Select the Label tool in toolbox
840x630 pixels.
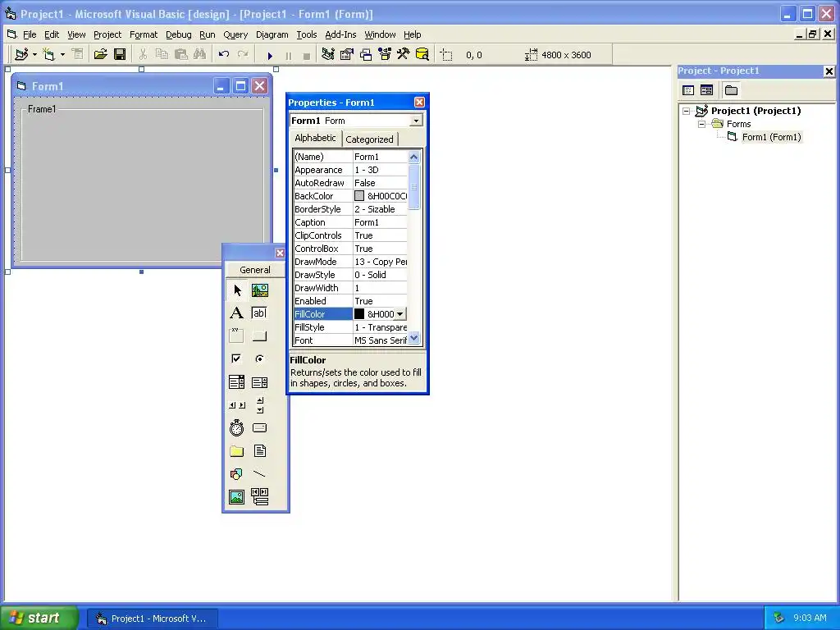tap(237, 313)
